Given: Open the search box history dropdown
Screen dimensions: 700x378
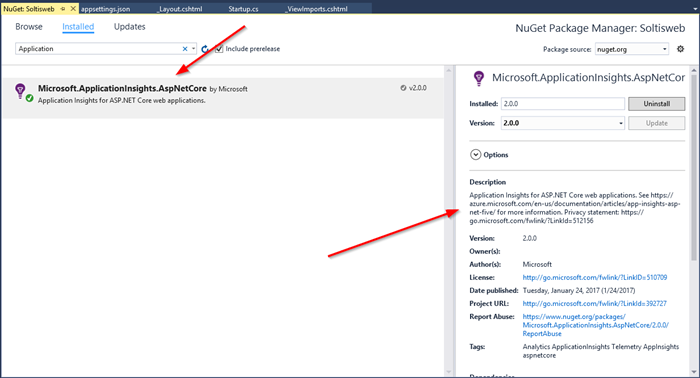Looking at the screenshot, I should click(x=193, y=49).
